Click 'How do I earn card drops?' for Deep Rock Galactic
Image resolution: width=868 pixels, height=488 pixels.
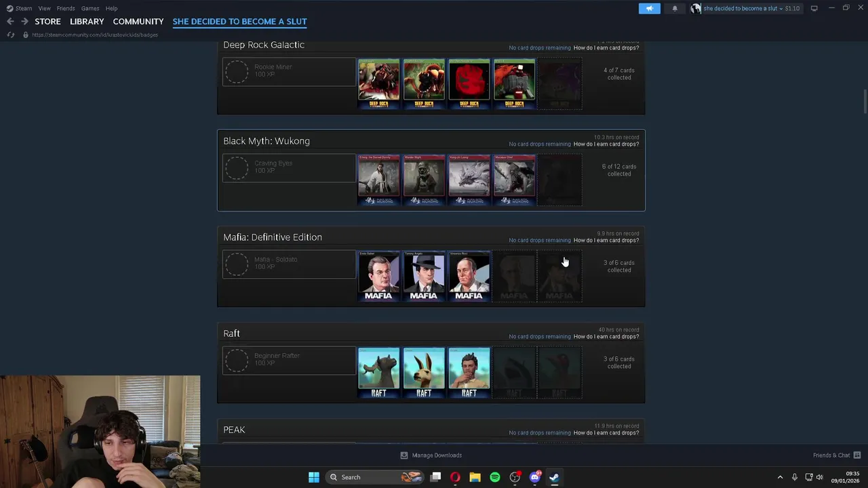606,48
